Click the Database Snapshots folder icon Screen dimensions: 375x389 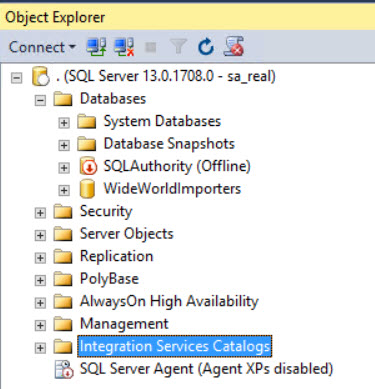click(86, 144)
